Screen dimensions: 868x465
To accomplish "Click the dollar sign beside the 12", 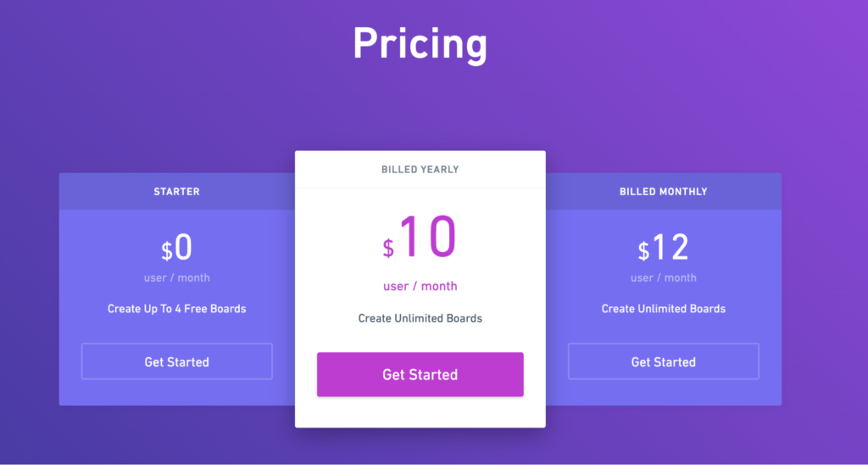I will (x=643, y=251).
